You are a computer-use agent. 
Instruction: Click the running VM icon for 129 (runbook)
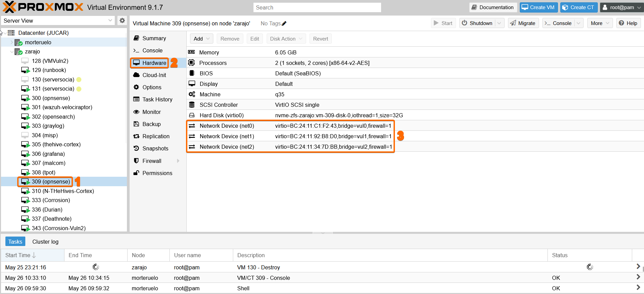[26, 70]
